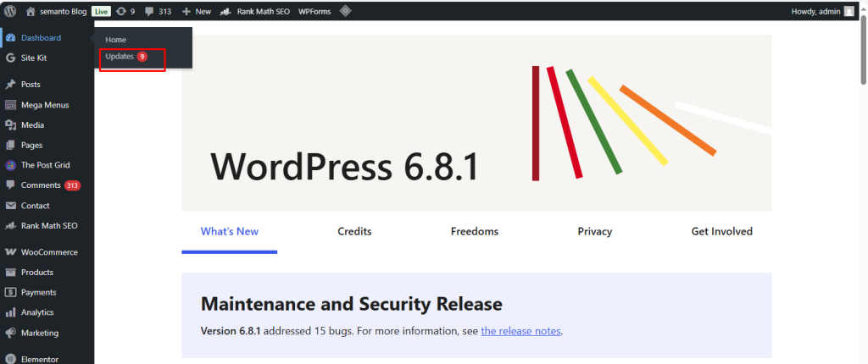Select Home in the Dashboard submenu
Image resolution: width=868 pixels, height=364 pixels.
pyautogui.click(x=115, y=40)
